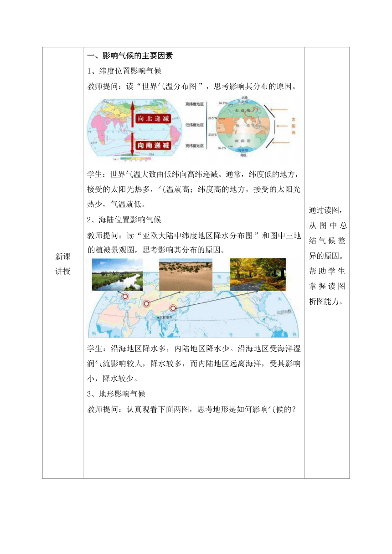Select the subheading "3、地形影响气候"
The image size is (392, 554).
click(115, 394)
